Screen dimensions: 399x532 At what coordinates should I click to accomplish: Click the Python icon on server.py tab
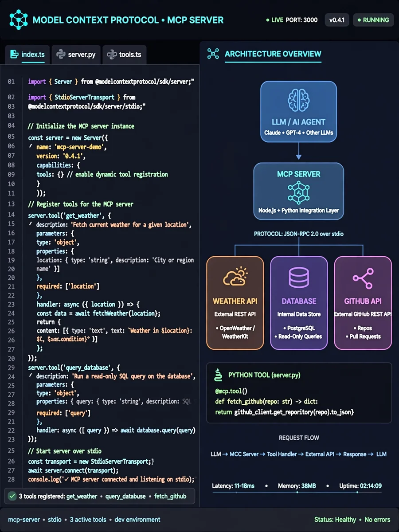click(61, 55)
